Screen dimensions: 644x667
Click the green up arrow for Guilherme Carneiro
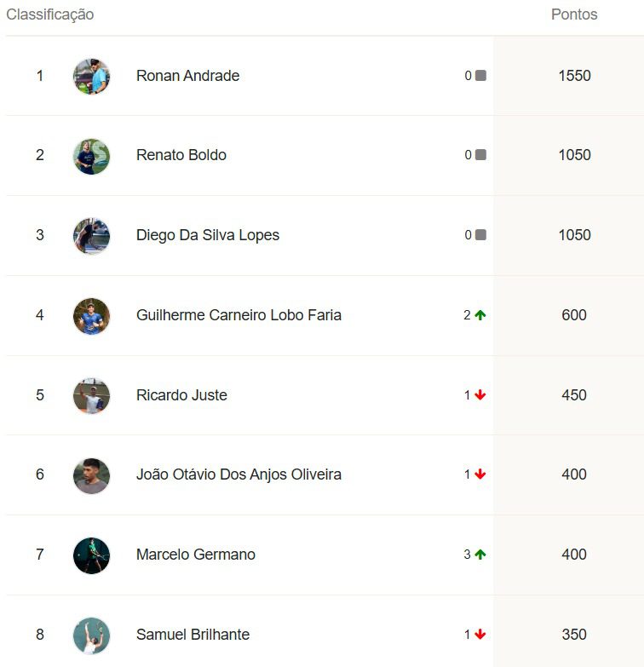point(480,315)
